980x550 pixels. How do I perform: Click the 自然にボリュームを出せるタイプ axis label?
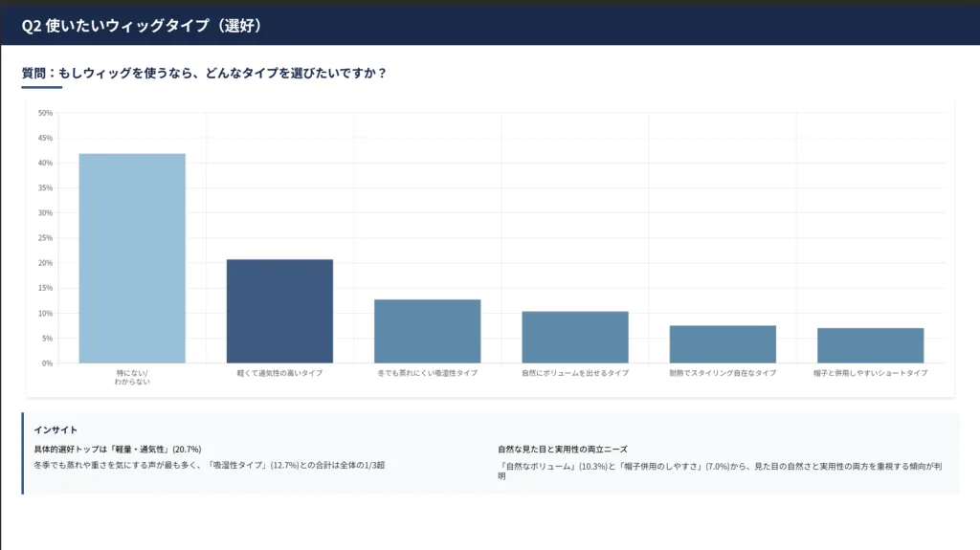point(574,373)
